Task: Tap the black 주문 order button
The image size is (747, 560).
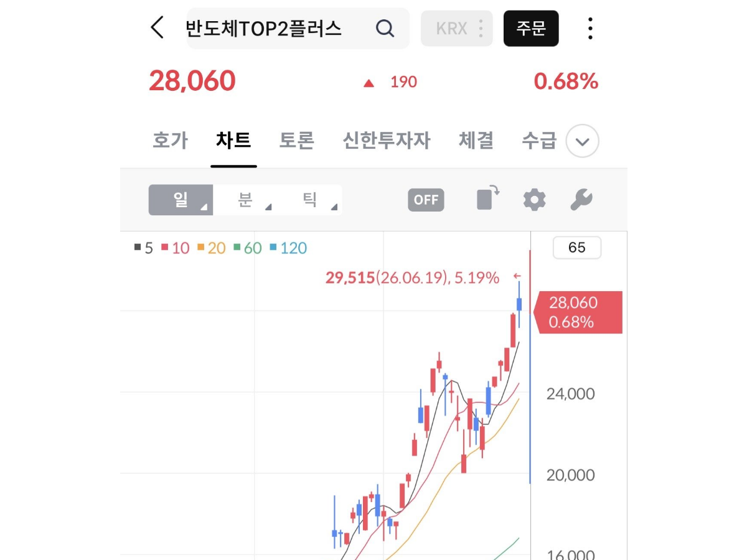Action: click(x=531, y=29)
